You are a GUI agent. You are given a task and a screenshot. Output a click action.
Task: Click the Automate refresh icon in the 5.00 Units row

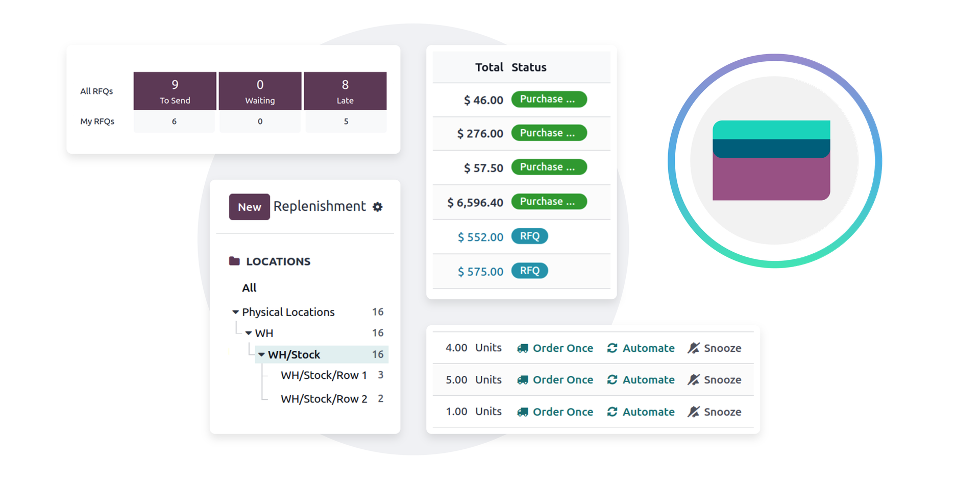pyautogui.click(x=612, y=380)
